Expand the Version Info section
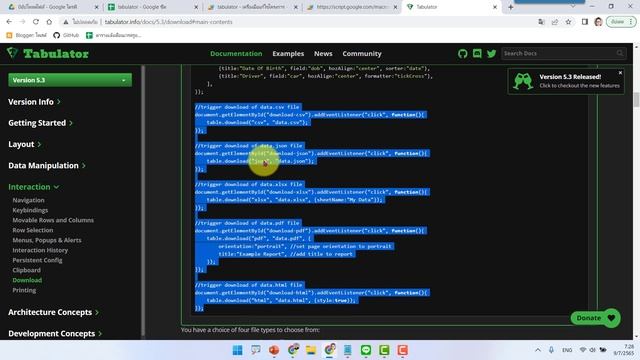Image resolution: width=640 pixels, height=360 pixels. point(34,102)
